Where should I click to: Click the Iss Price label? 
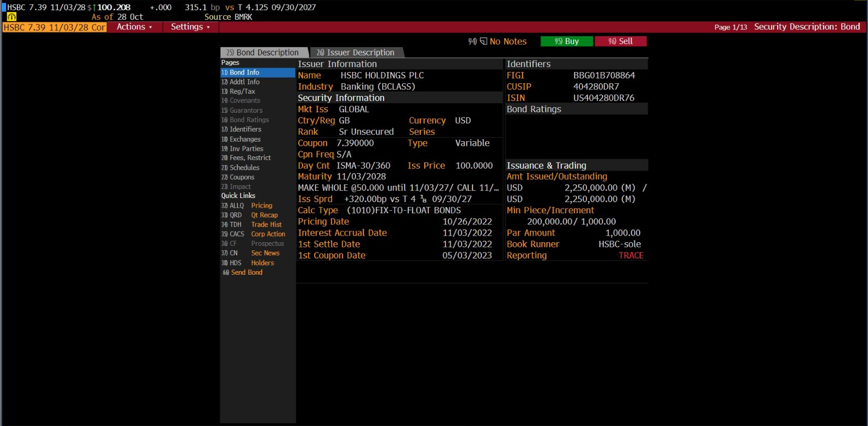coord(426,166)
